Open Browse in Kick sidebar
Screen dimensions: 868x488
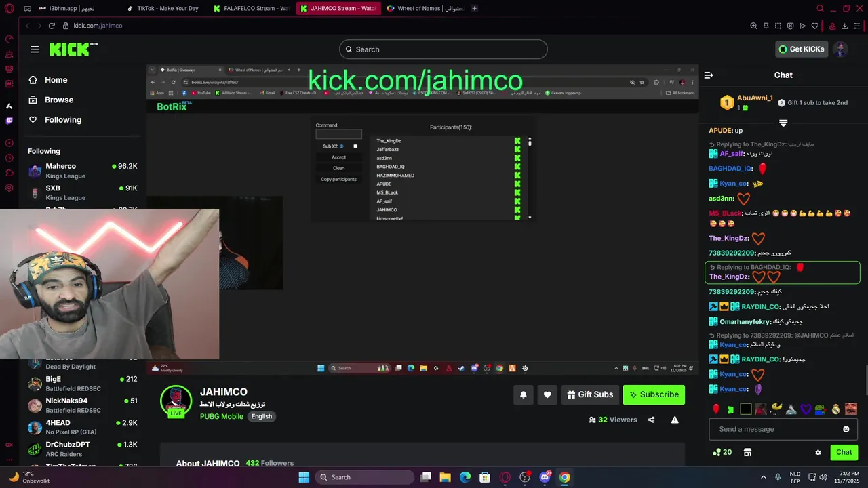pyautogui.click(x=50, y=100)
